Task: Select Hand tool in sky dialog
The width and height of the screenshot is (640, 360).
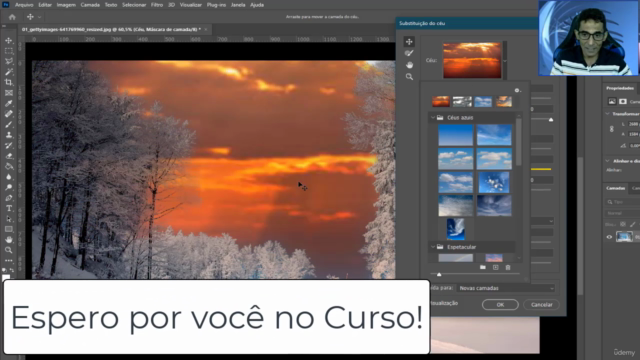Action: [x=409, y=65]
